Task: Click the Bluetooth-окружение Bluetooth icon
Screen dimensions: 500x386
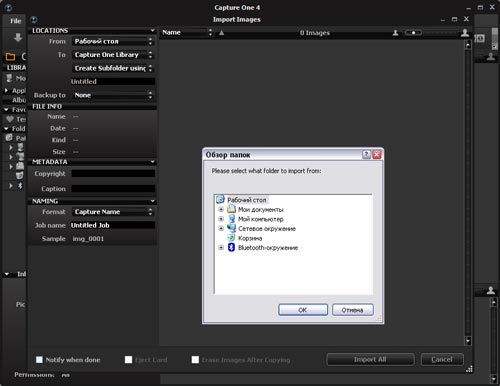Action: point(231,247)
